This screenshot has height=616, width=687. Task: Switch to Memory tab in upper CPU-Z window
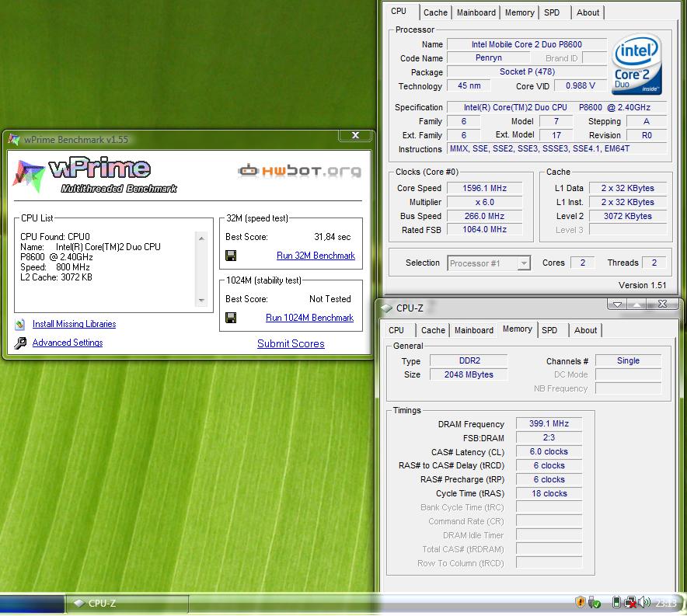click(519, 12)
